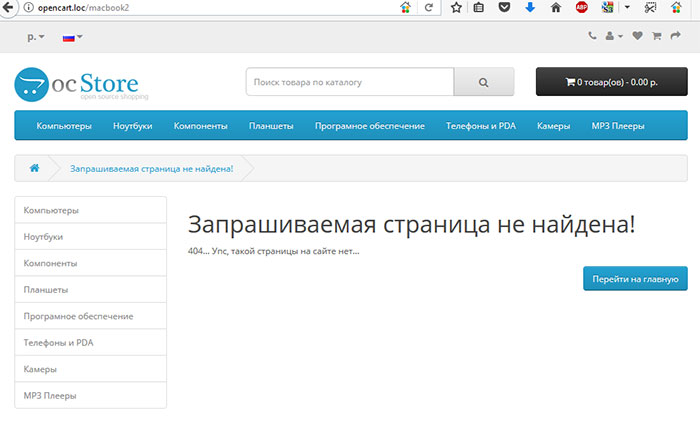This screenshot has width=700, height=423.
Task: Reload the page with the refresh icon
Action: pos(429,8)
